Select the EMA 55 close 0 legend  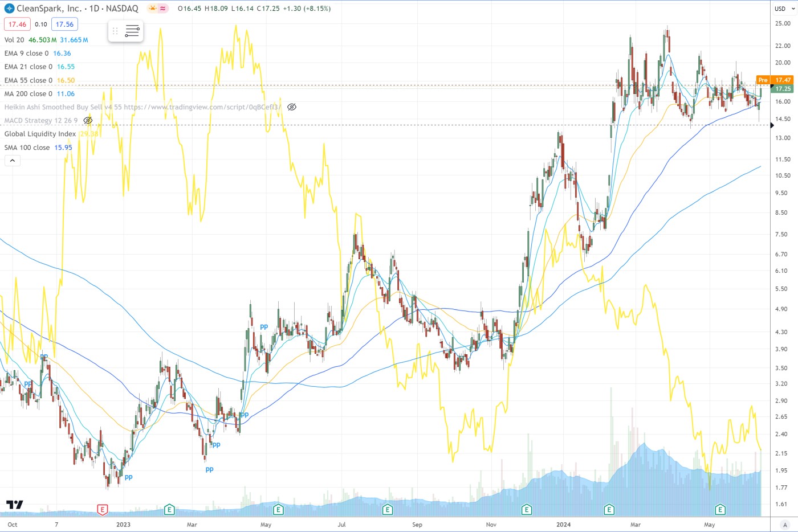point(28,80)
